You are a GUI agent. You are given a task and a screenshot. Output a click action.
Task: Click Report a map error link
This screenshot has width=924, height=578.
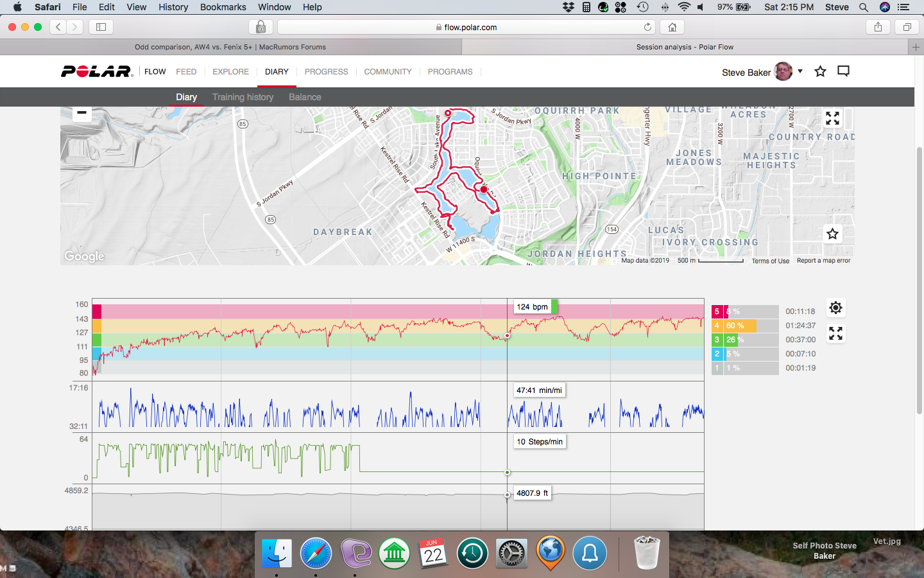[x=823, y=261]
